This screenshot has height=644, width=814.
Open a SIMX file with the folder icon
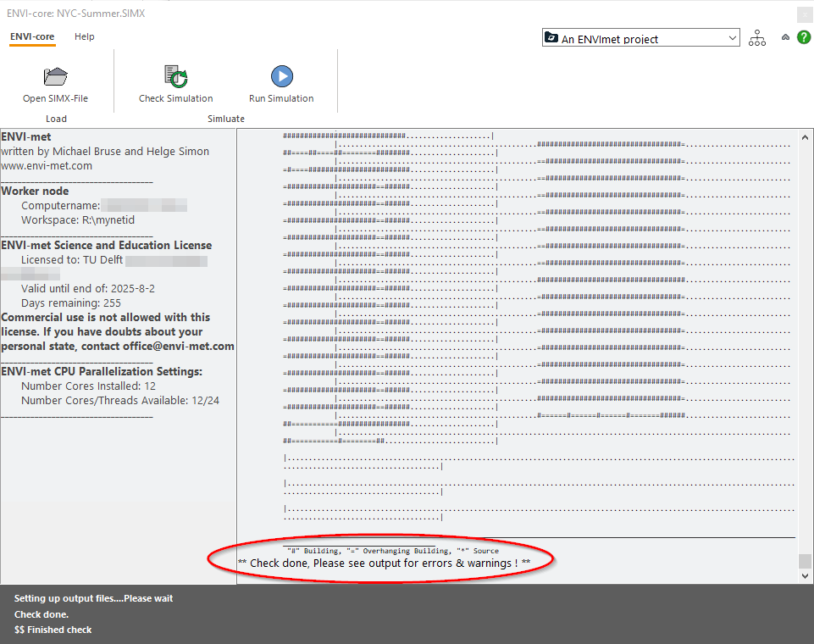pos(55,77)
